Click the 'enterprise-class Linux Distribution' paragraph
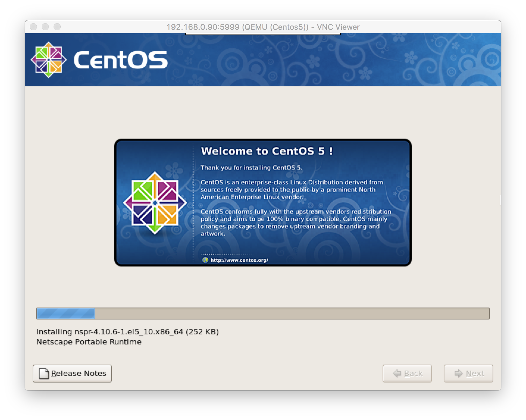 point(292,190)
